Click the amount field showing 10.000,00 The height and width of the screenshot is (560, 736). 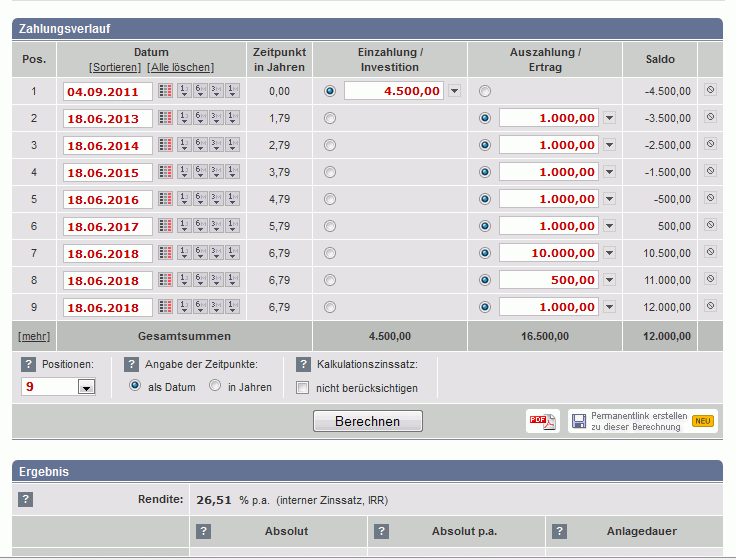click(549, 253)
